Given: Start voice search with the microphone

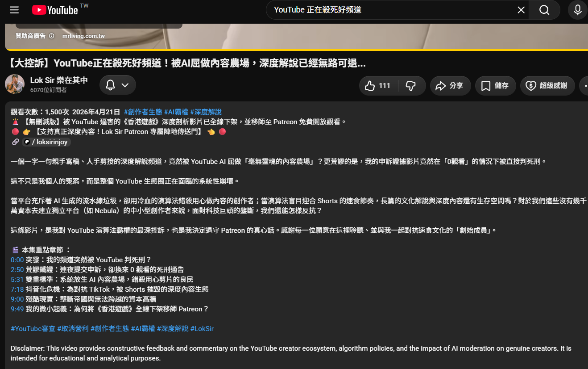Looking at the screenshot, I should coord(578,10).
